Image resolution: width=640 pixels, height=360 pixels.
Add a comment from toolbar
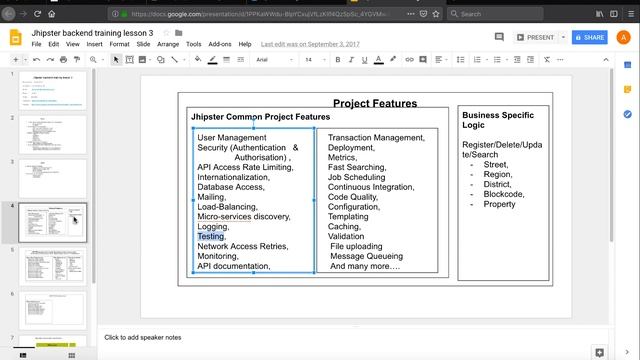click(423, 60)
